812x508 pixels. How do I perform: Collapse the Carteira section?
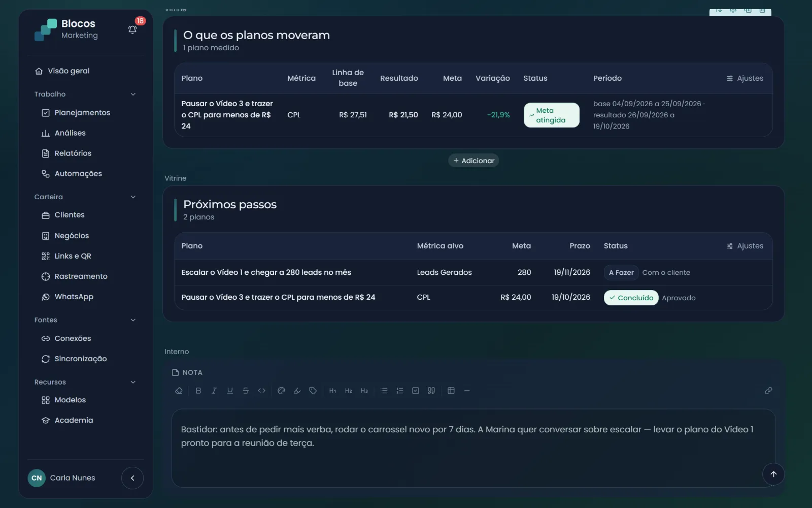[x=133, y=197]
